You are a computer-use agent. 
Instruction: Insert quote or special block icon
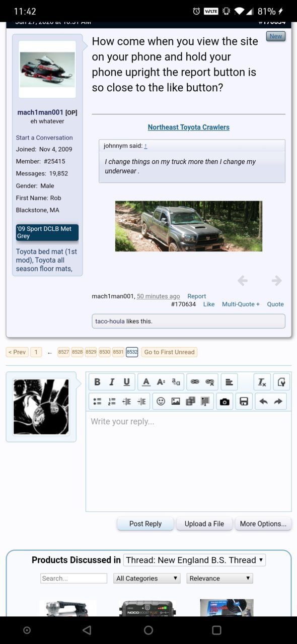point(205,401)
